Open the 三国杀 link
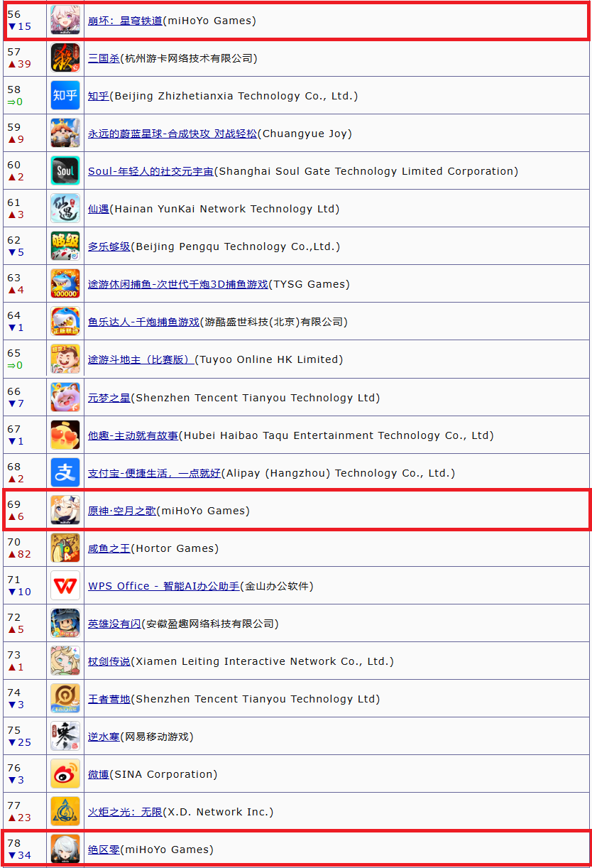The image size is (592, 868). pyautogui.click(x=104, y=58)
